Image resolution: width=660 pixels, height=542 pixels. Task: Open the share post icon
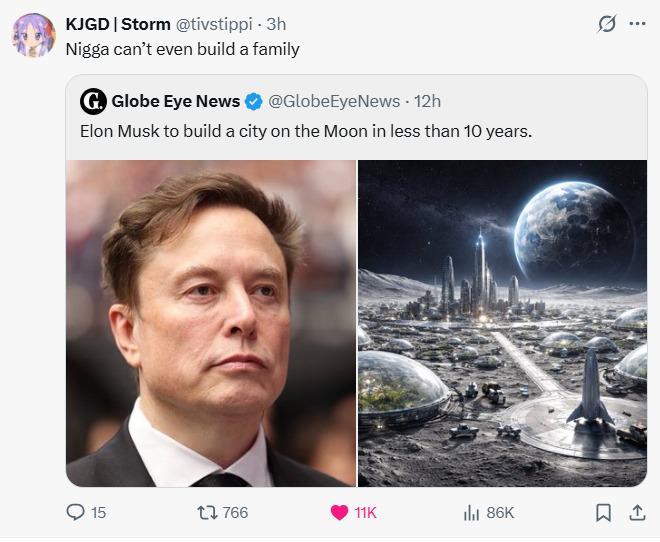click(x=636, y=512)
